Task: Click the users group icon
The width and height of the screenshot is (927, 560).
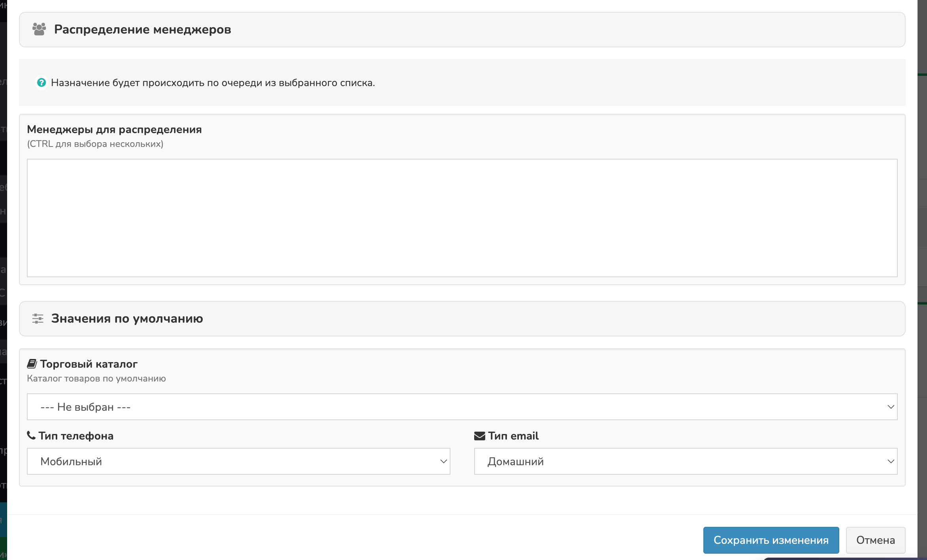Action: point(39,29)
